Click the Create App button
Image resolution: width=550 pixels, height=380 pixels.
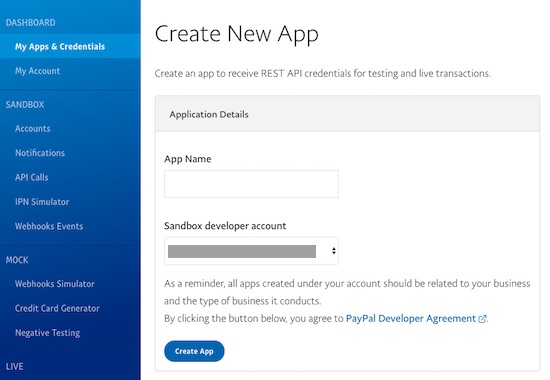click(x=194, y=351)
